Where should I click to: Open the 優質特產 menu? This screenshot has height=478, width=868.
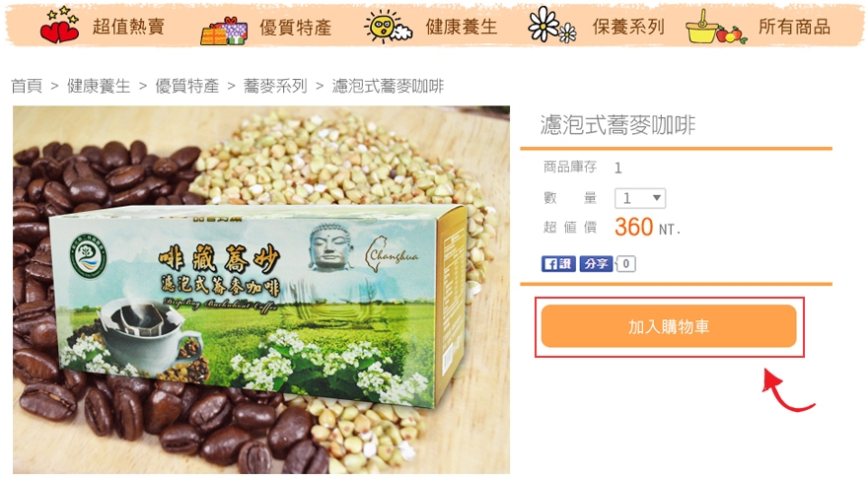click(296, 27)
